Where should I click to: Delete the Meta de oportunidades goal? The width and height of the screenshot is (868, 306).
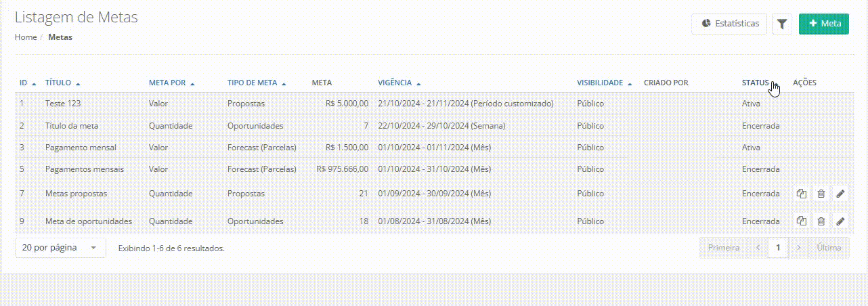click(821, 221)
